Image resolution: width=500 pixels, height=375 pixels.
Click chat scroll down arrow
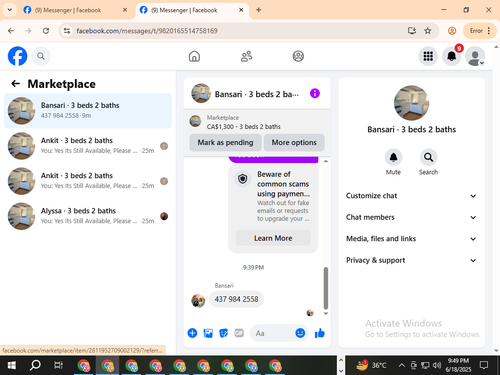pos(326,313)
